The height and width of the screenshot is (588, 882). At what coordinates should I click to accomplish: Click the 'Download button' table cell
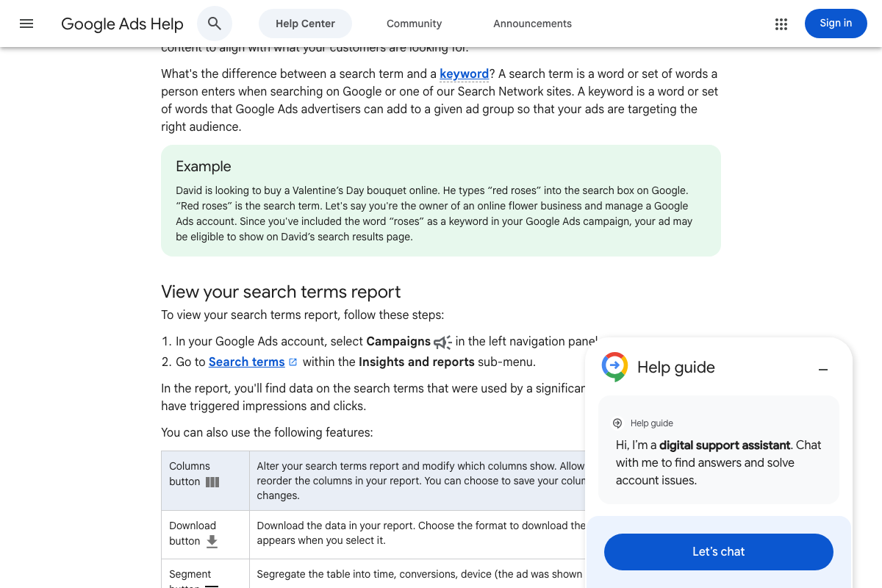[205, 535]
